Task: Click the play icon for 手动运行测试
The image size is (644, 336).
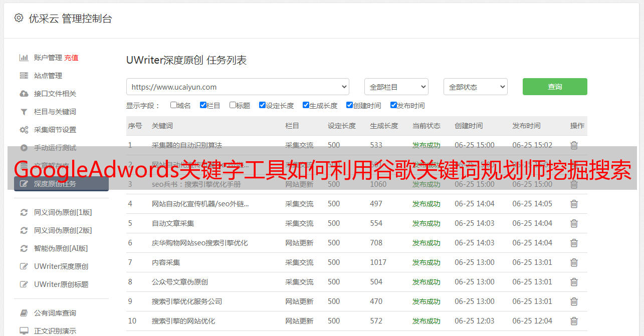Action: coord(24,148)
